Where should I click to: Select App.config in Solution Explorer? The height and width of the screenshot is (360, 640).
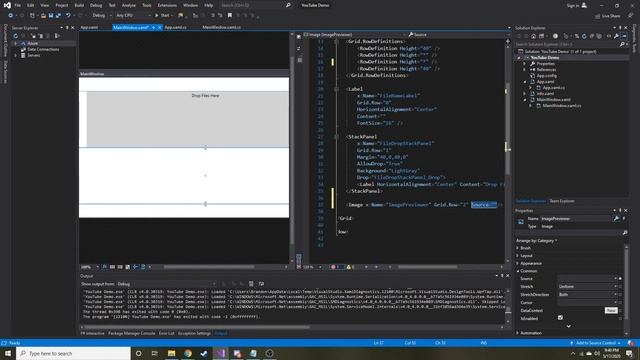click(x=547, y=76)
